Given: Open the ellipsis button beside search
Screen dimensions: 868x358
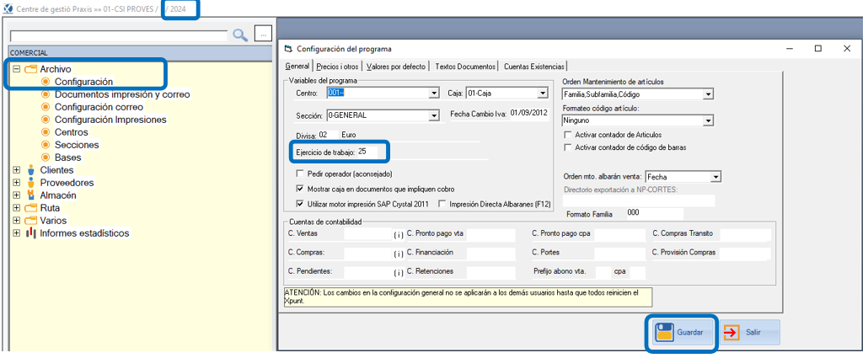Looking at the screenshot, I should [x=263, y=34].
